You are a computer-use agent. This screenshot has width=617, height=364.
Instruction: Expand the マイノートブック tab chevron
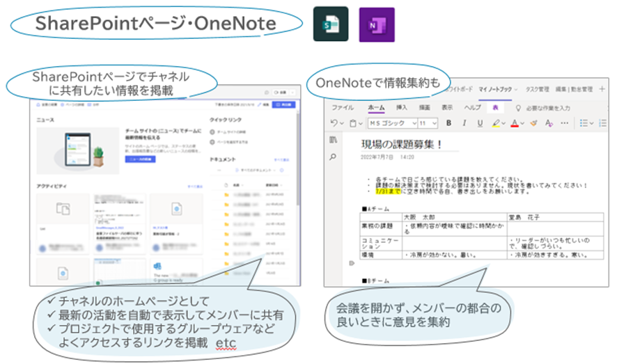point(516,90)
